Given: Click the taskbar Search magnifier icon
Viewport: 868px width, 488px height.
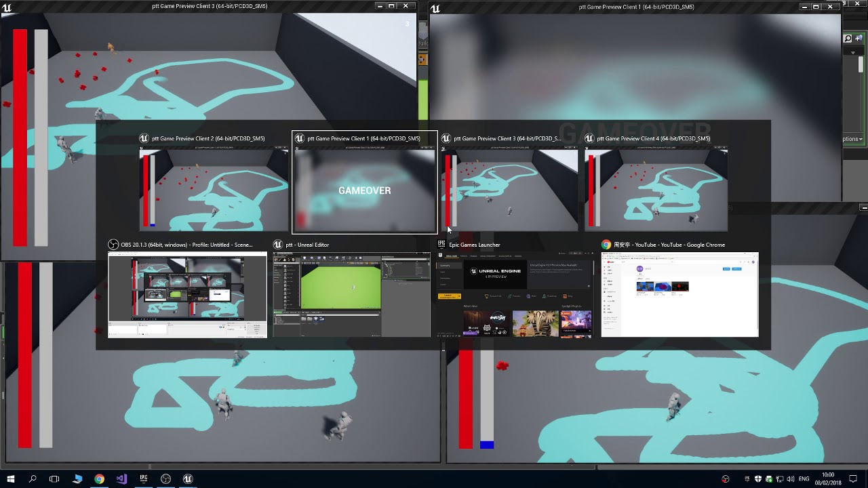Looking at the screenshot, I should click(x=33, y=479).
